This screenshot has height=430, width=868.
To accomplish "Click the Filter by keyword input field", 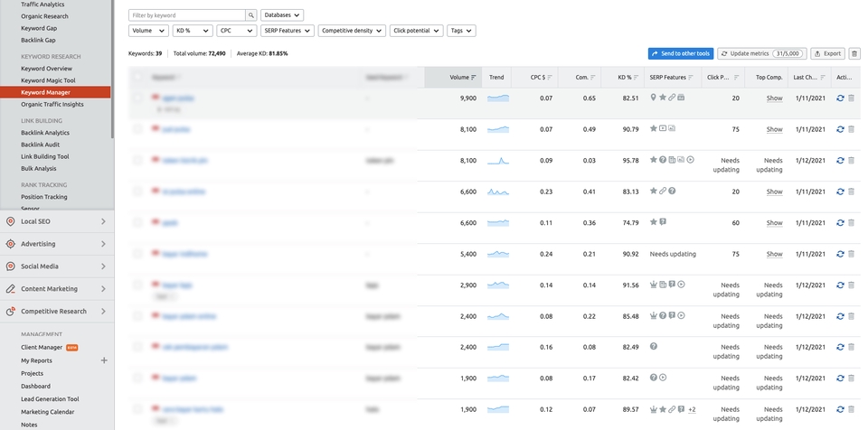I will (187, 15).
